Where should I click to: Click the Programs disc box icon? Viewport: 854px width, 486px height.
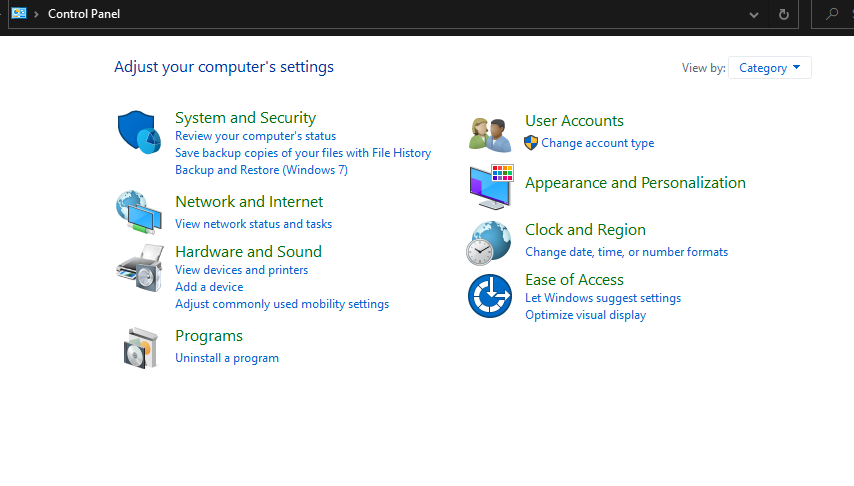click(x=141, y=348)
